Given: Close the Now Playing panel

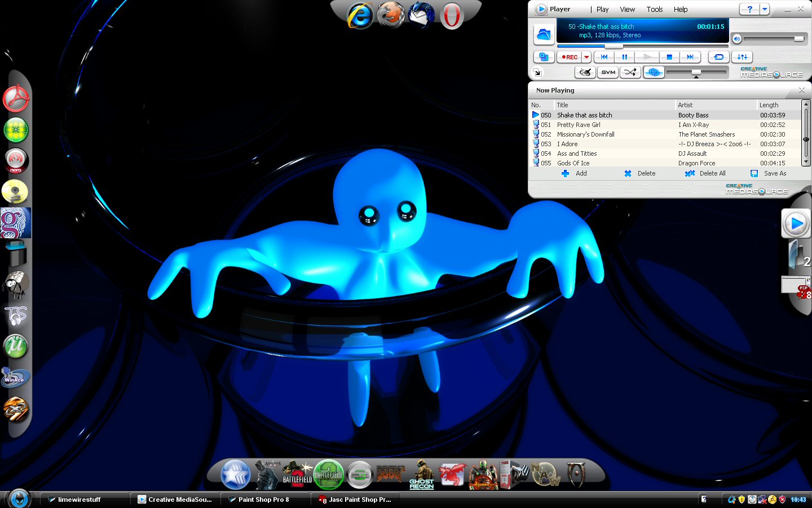Looking at the screenshot, I should [x=802, y=90].
